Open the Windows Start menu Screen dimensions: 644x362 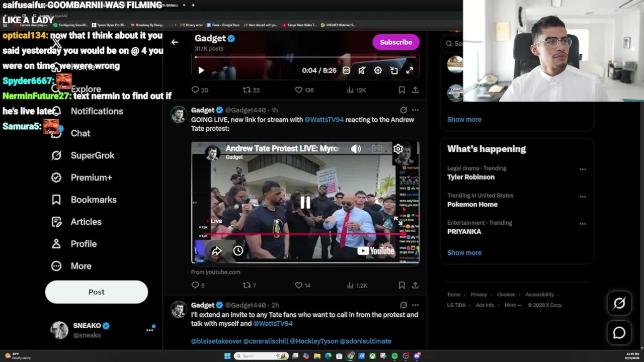[227, 356]
